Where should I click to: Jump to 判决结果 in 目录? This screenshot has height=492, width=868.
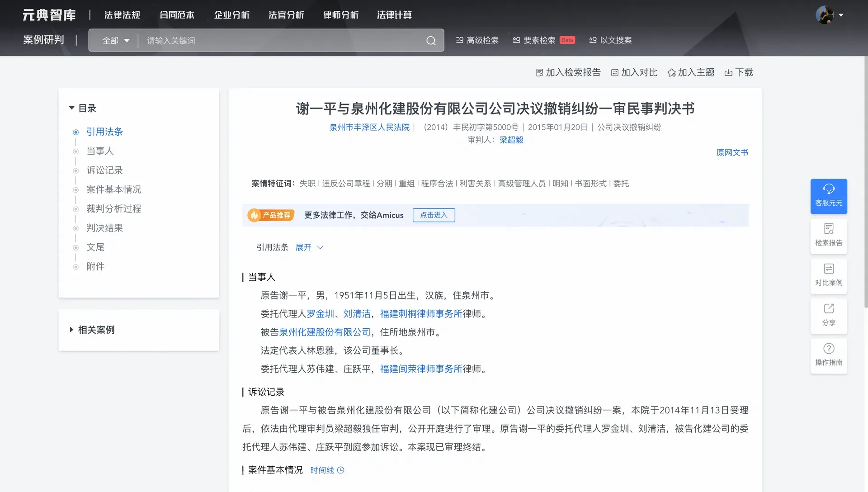pyautogui.click(x=104, y=228)
